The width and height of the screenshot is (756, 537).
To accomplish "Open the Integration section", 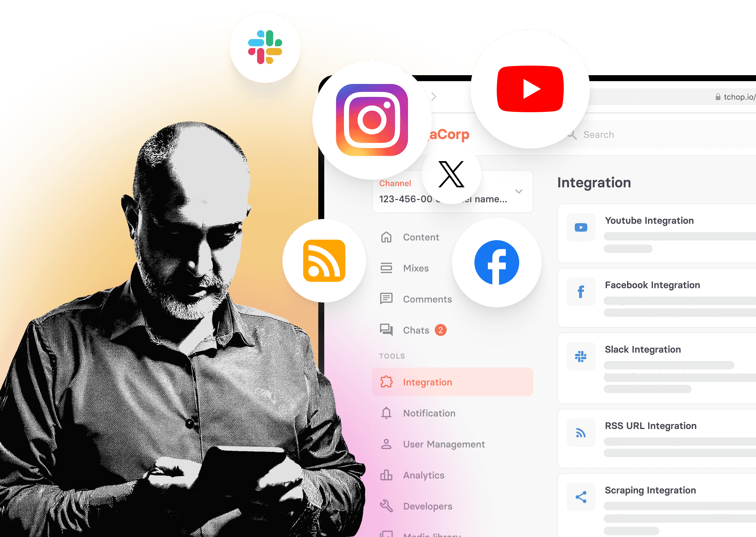I will (428, 383).
